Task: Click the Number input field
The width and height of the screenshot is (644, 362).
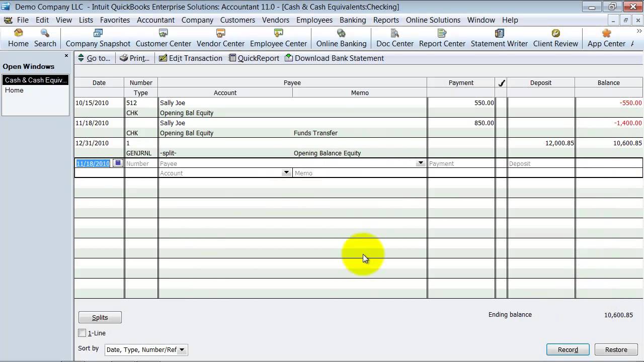Action: pos(141,163)
